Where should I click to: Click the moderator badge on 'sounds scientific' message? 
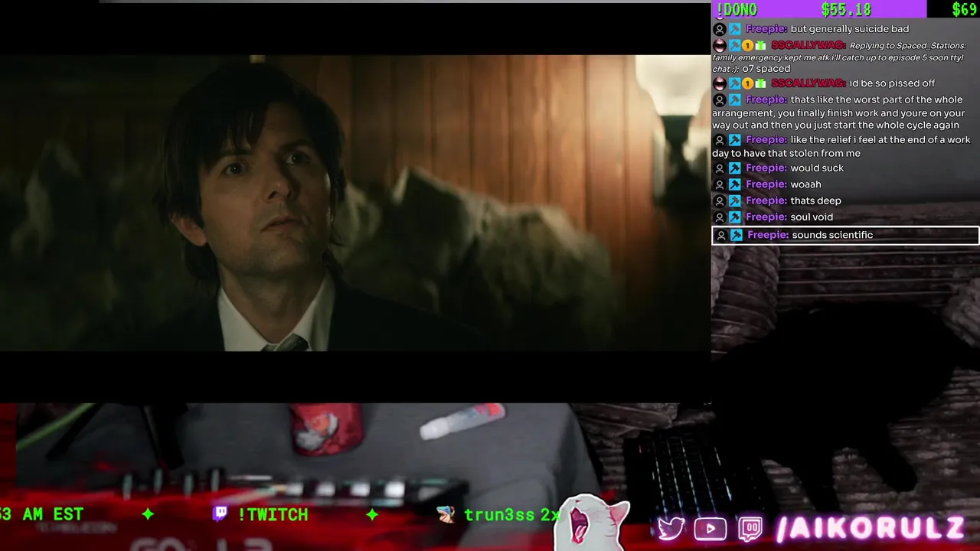click(x=737, y=235)
